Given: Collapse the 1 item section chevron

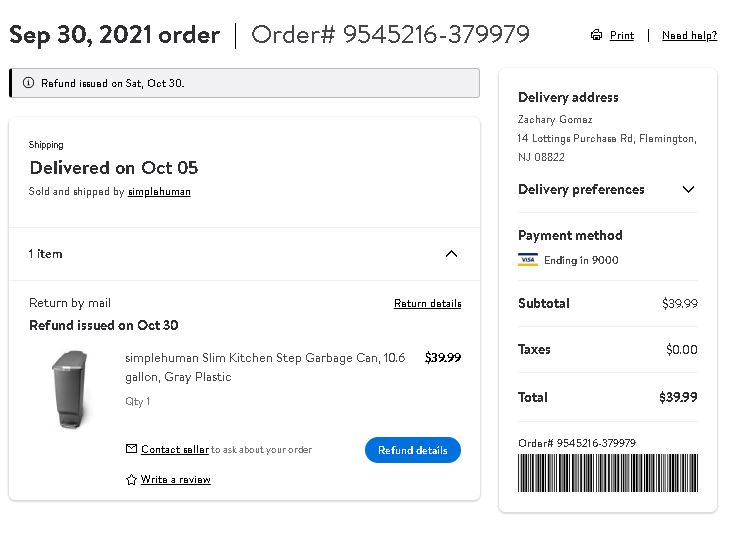Looking at the screenshot, I should [451, 254].
